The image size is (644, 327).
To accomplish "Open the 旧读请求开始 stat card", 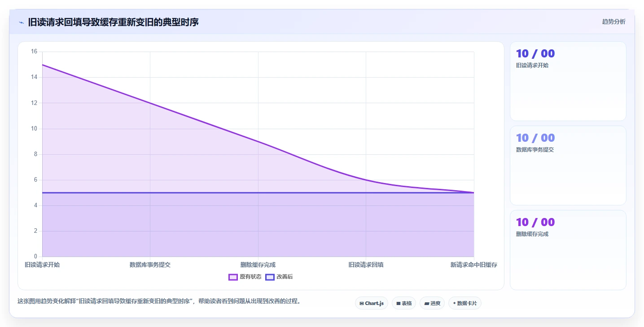I will [x=568, y=81].
